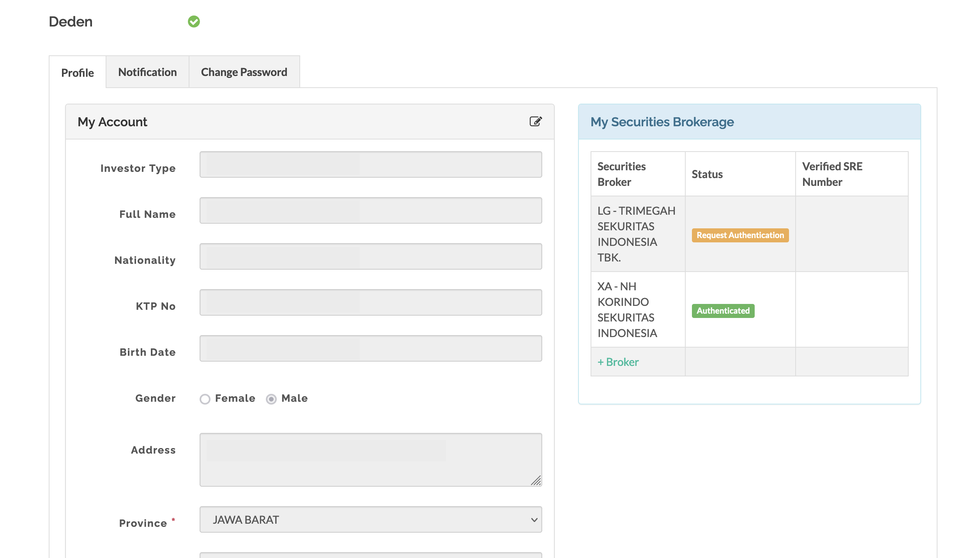
Task: Click the green verified checkmark beside Deden
Action: [194, 22]
